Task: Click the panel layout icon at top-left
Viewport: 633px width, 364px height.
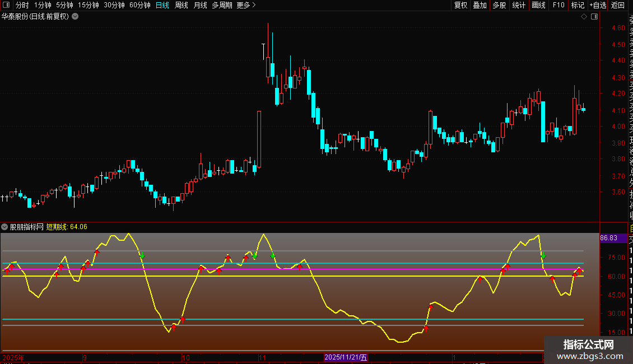Action: (x=6, y=5)
